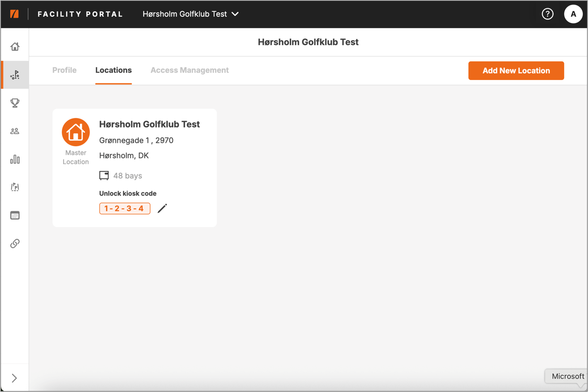Open the help question mark icon
Screen dimensions: 588x392
coord(547,14)
